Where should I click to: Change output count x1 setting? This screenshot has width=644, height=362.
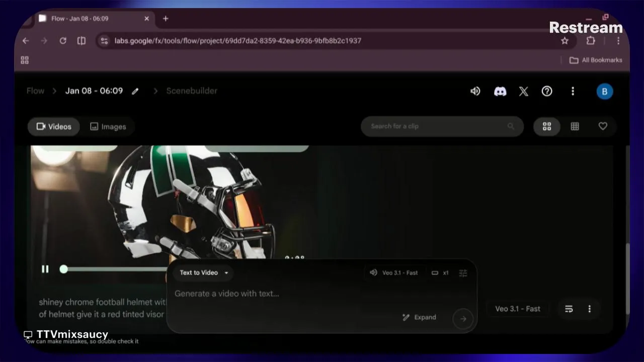coord(440,273)
